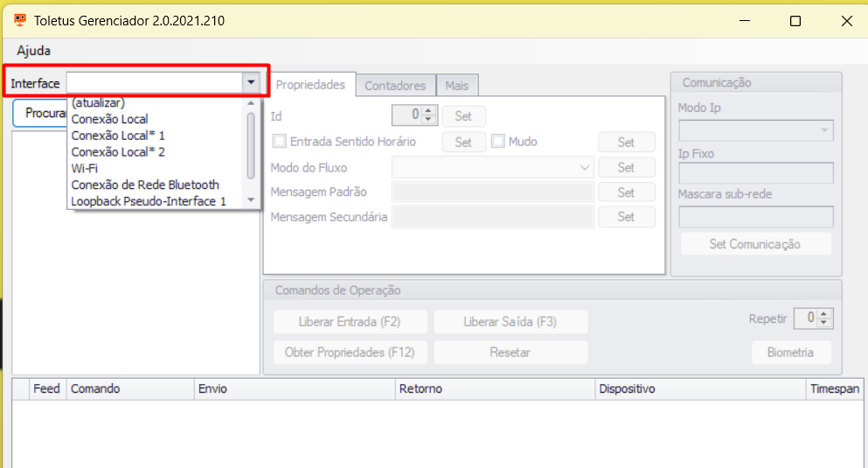Click the Ip Fixo input field
This screenshot has width=868, height=468.
click(x=756, y=173)
